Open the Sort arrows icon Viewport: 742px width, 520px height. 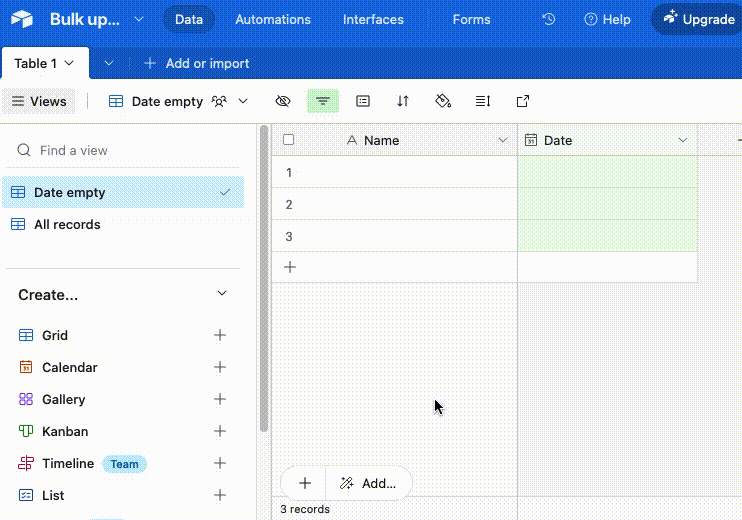(x=403, y=101)
